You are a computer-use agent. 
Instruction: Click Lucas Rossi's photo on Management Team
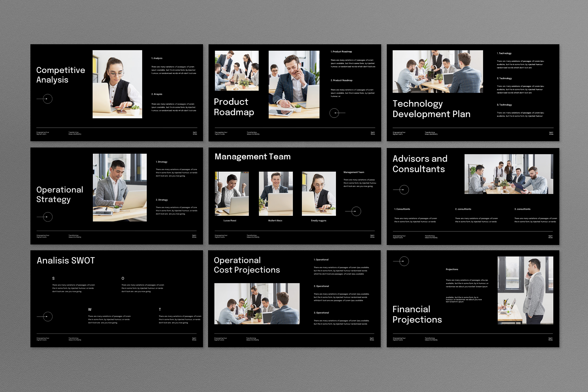click(231, 193)
